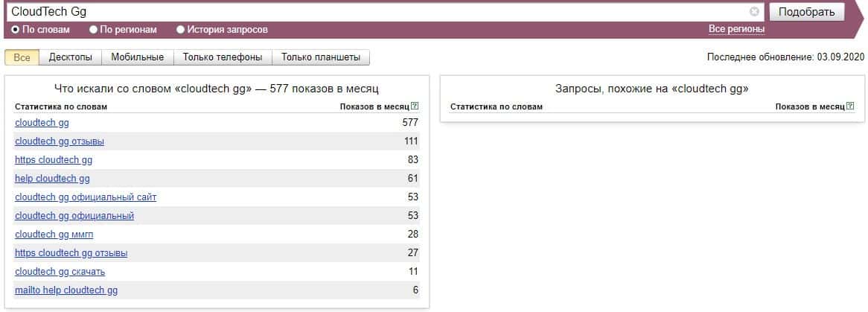The width and height of the screenshot is (868, 312).
Task: Open help icon beside right Показов в месяц
Action: coord(850,106)
